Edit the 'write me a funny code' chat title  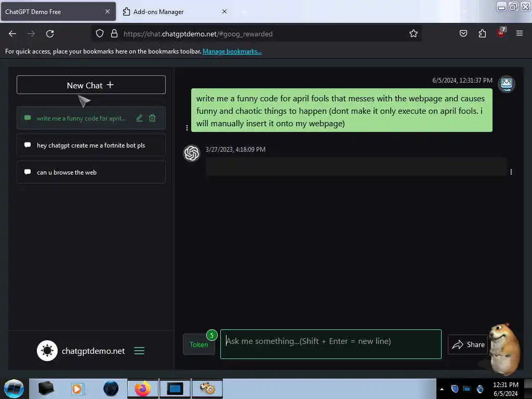[x=139, y=118]
